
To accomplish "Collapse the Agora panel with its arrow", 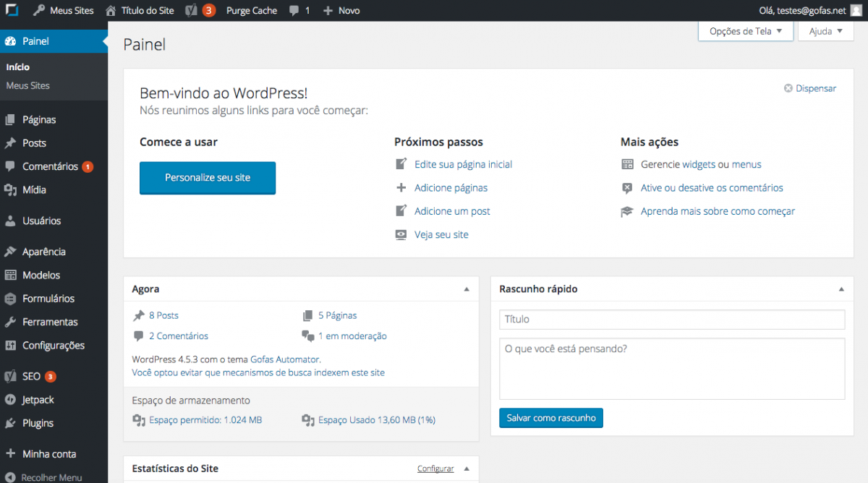I will click(467, 288).
